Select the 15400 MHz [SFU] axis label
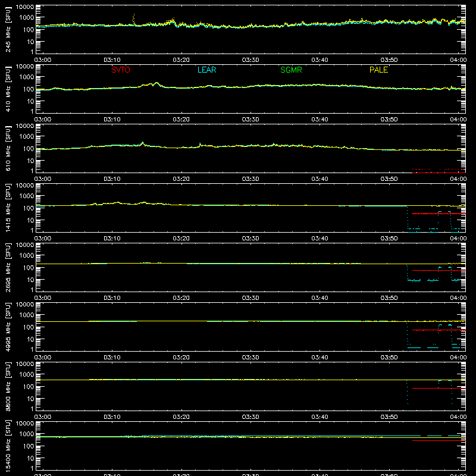Image resolution: width=476 pixels, height=476 pixels. (x=8, y=446)
